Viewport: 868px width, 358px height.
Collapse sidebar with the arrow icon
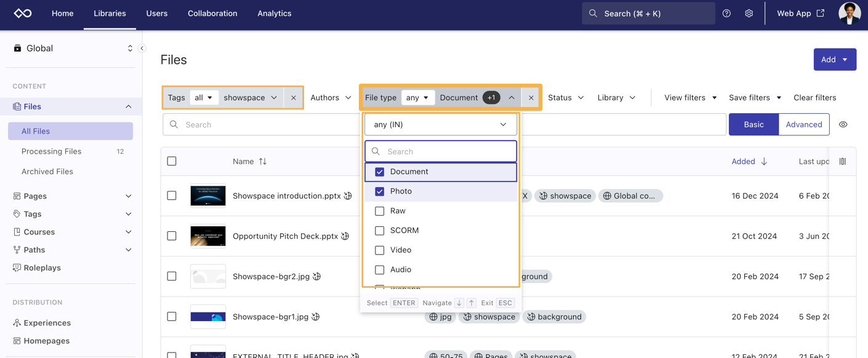[142, 48]
